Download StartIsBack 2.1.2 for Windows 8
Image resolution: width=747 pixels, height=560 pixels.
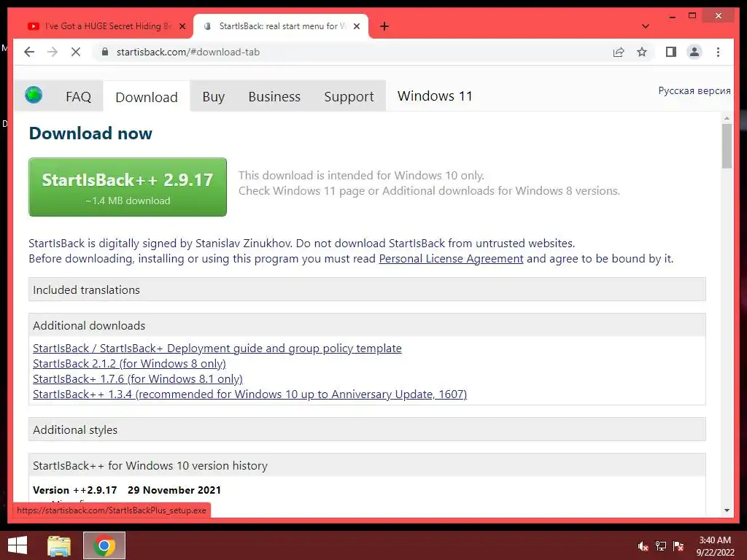coord(129,363)
